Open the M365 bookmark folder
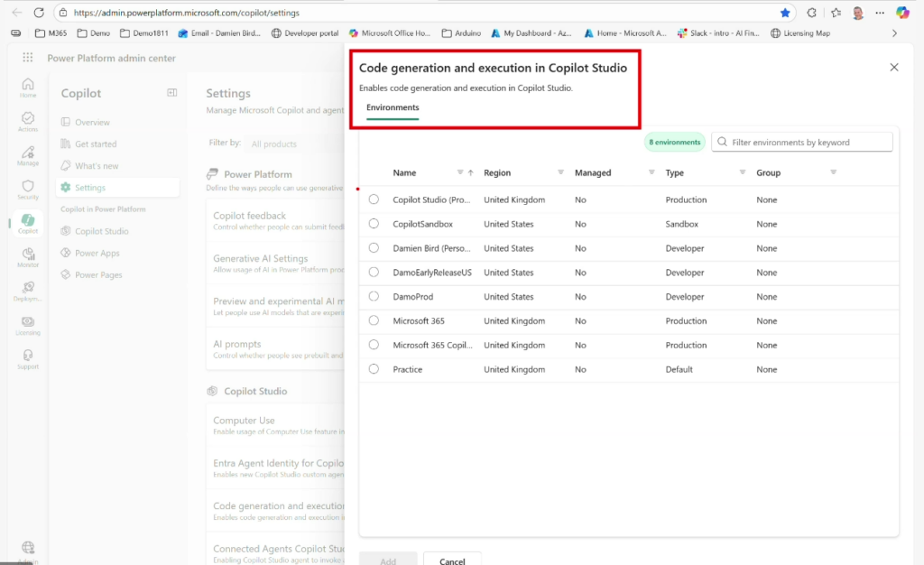 tap(51, 33)
